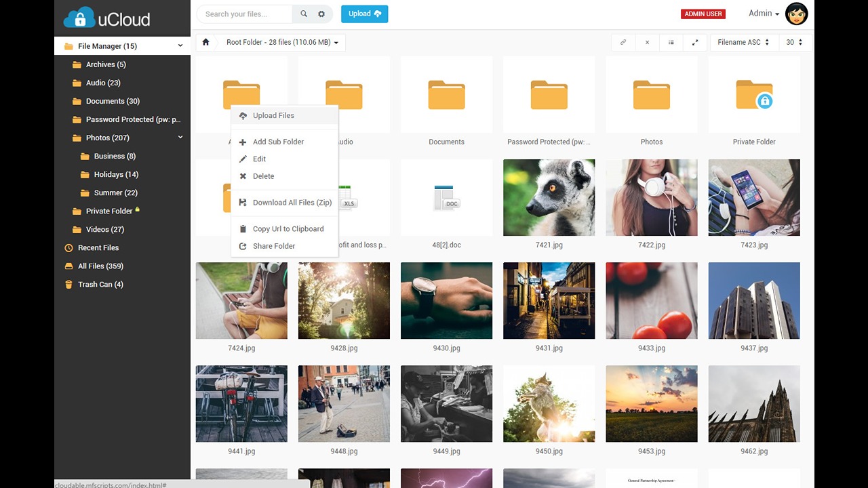The width and height of the screenshot is (868, 488).
Task: Open the Filename ASC sort dropdown
Action: point(743,42)
